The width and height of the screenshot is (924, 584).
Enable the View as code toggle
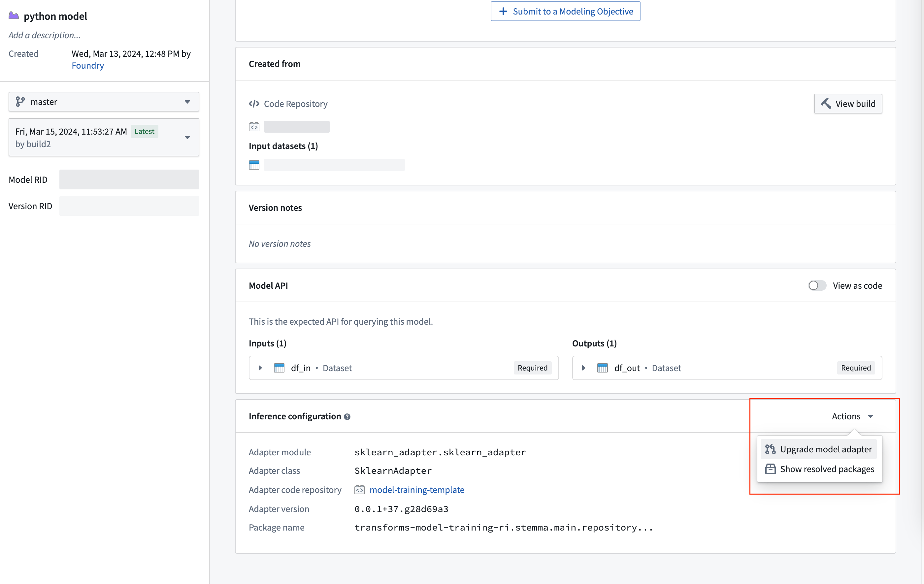(x=817, y=285)
